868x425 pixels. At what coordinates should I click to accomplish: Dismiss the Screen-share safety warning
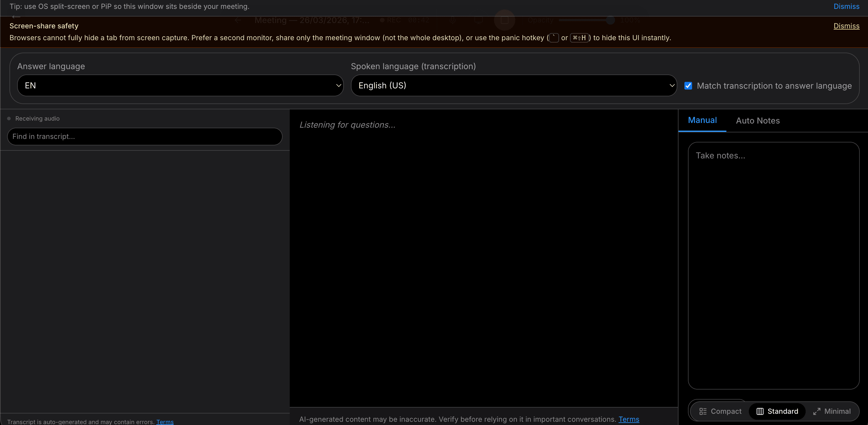[x=846, y=26]
